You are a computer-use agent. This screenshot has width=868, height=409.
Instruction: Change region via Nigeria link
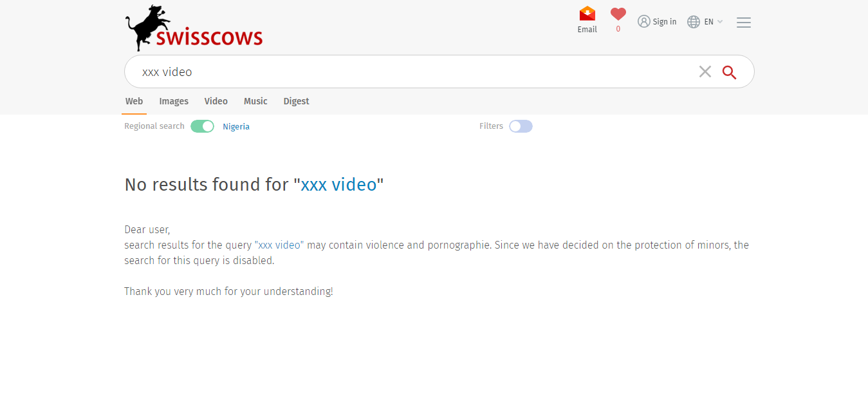[x=236, y=127]
